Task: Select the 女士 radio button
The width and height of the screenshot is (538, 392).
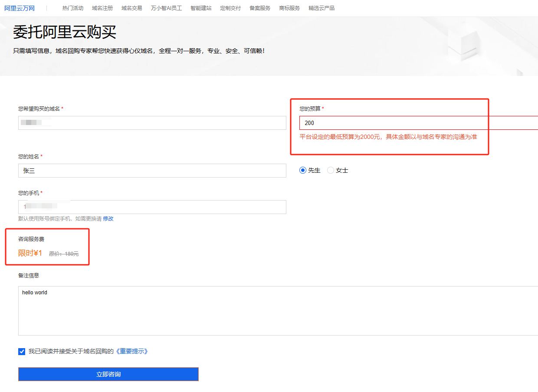Action: point(331,171)
